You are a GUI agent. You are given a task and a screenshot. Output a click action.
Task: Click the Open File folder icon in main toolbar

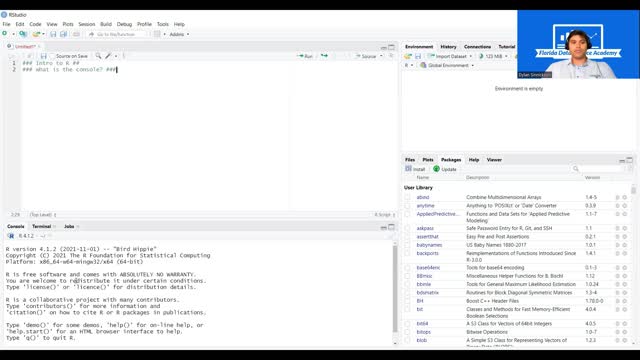(36, 34)
